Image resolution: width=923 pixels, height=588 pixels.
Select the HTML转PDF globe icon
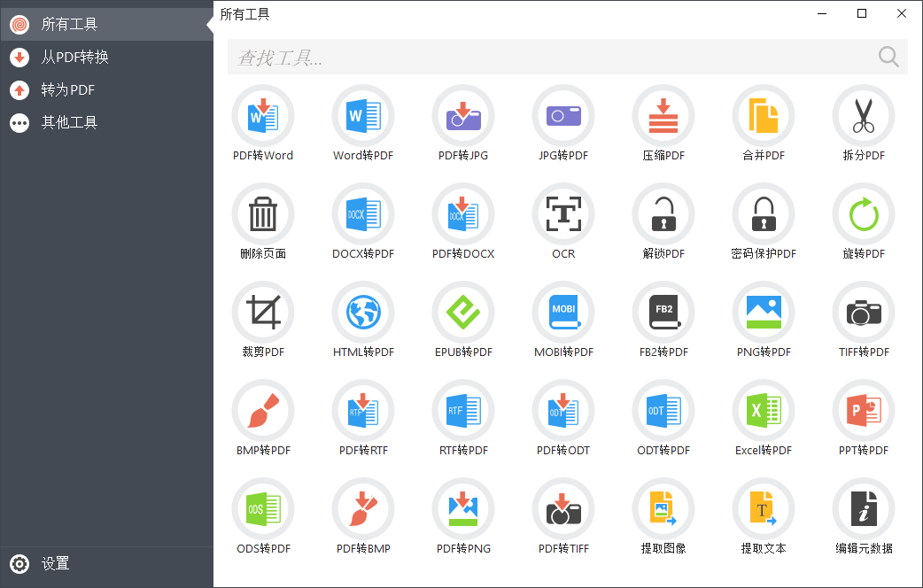[x=363, y=313]
